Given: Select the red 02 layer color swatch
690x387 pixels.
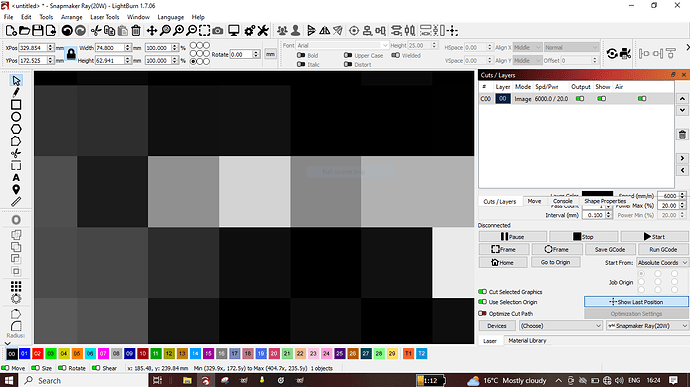Looking at the screenshot, I should coord(37,354).
